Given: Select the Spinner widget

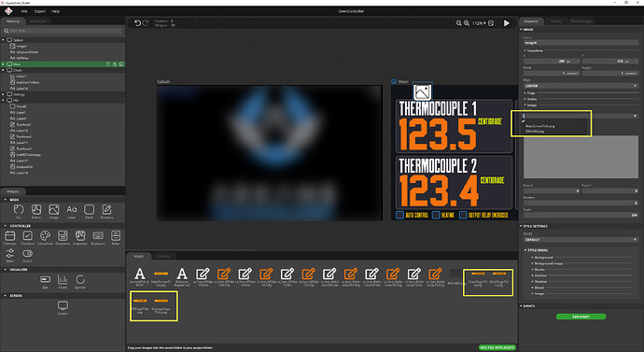Looking at the screenshot, I should [80, 281].
